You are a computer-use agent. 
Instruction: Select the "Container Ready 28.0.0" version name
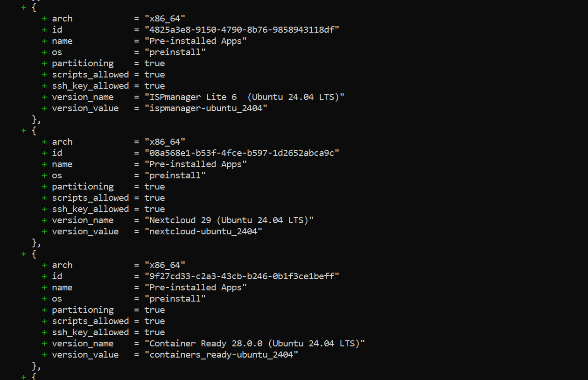tap(254, 344)
